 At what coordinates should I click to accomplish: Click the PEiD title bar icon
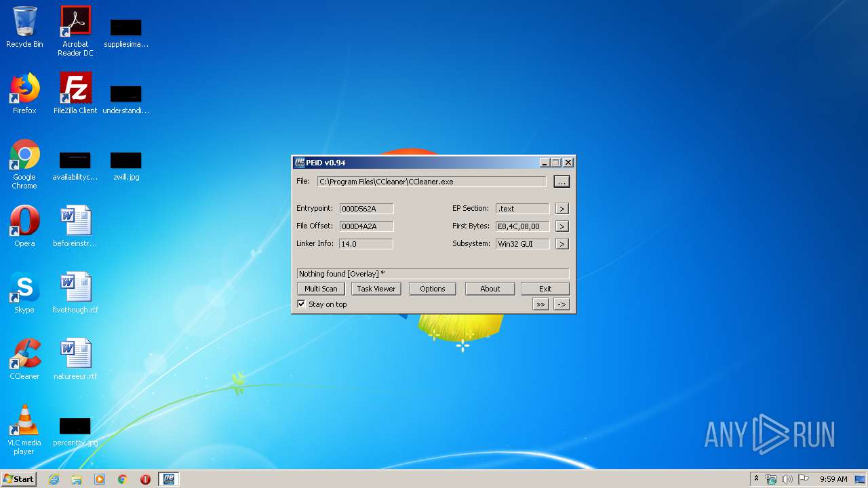coord(299,163)
